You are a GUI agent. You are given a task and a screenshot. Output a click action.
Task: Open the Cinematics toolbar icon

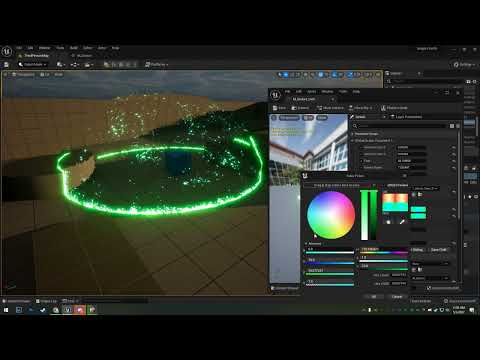[89, 65]
